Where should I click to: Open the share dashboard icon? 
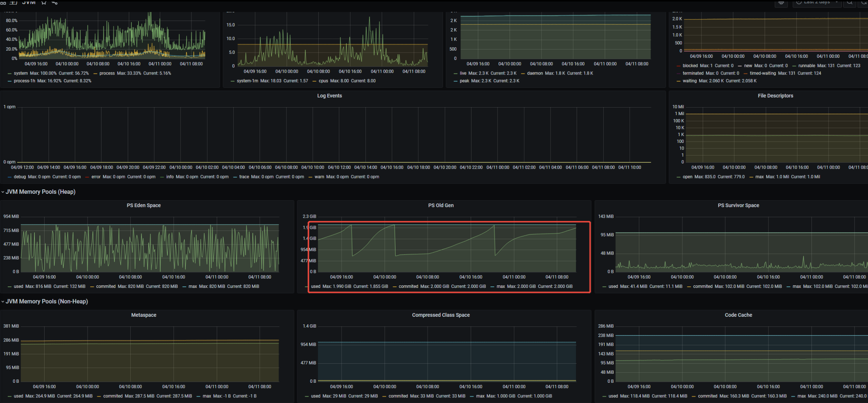55,2
